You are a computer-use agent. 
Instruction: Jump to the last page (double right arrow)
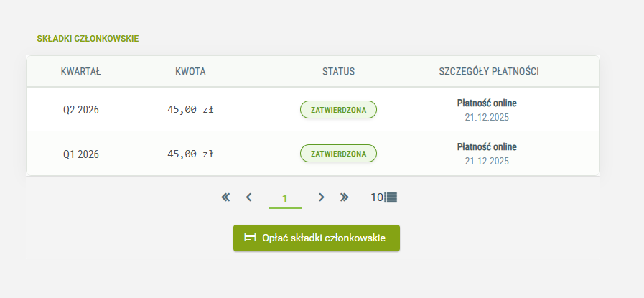pos(344,197)
